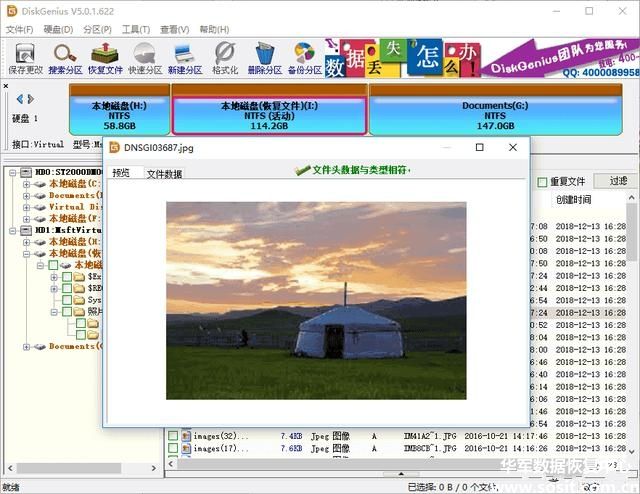Select the New Partition (新建分区) icon
The height and width of the screenshot is (494, 640).
pyautogui.click(x=185, y=57)
